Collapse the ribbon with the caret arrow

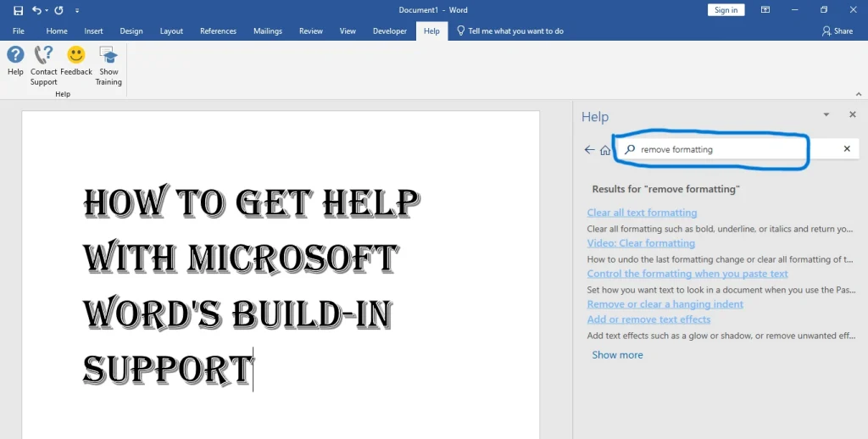tap(859, 94)
